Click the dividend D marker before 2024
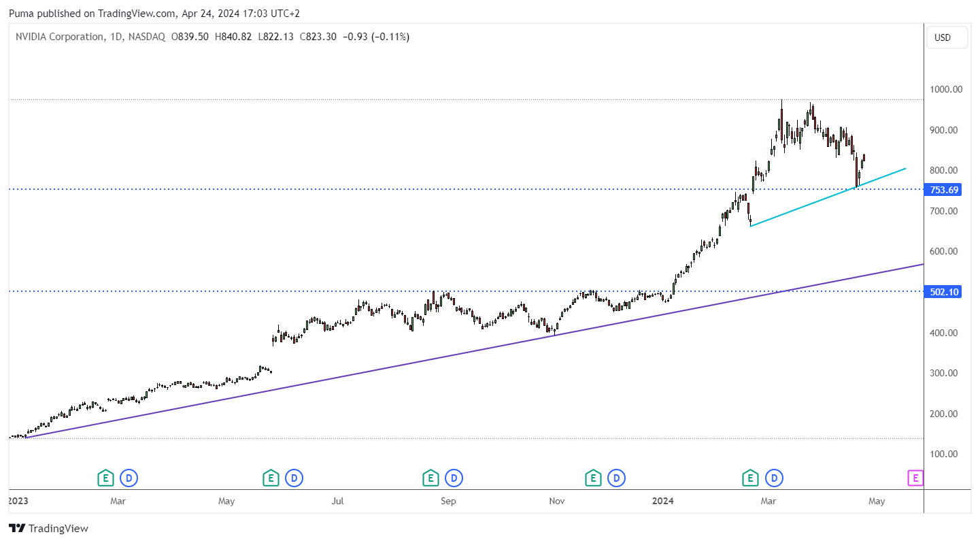 617,478
